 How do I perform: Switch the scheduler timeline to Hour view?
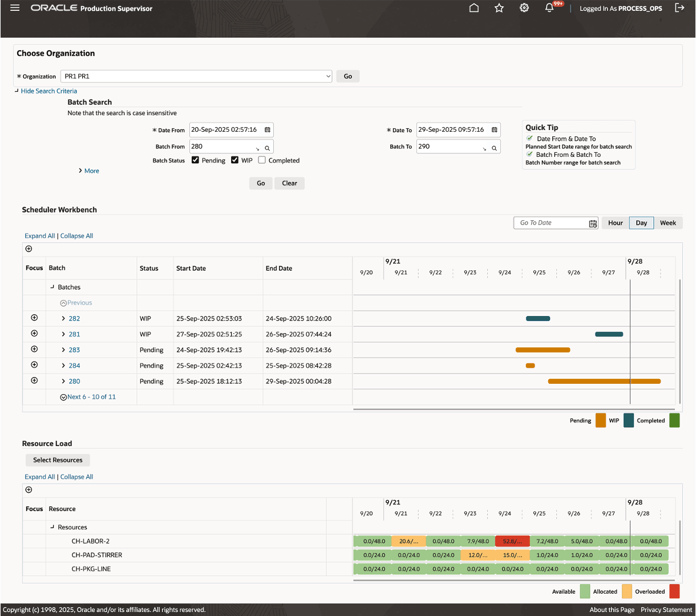(x=615, y=222)
